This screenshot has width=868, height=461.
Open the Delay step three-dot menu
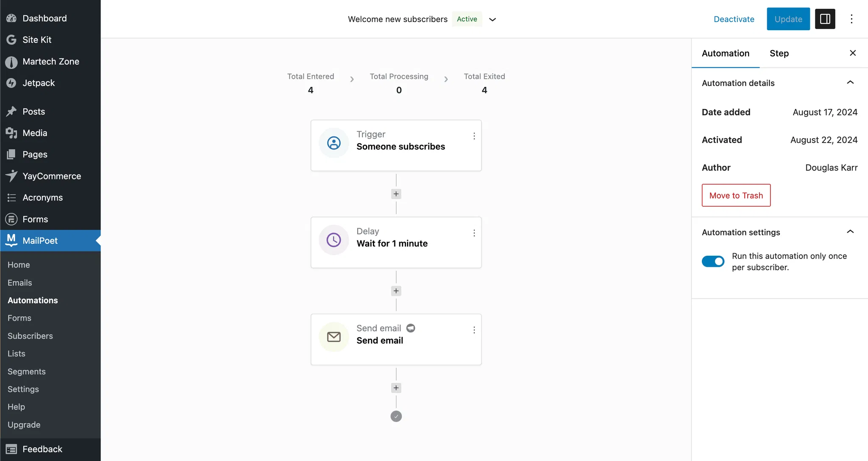pyautogui.click(x=474, y=233)
